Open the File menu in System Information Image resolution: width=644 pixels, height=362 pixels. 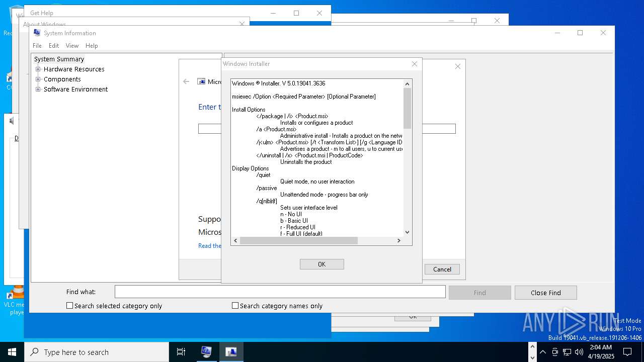(x=37, y=45)
